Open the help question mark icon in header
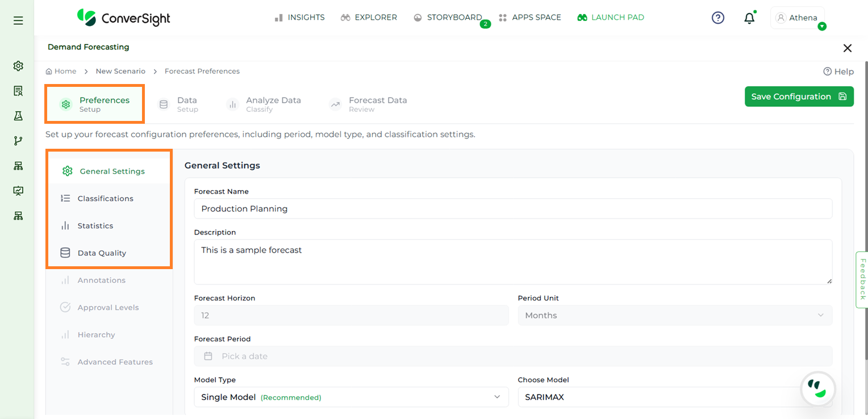 718,18
